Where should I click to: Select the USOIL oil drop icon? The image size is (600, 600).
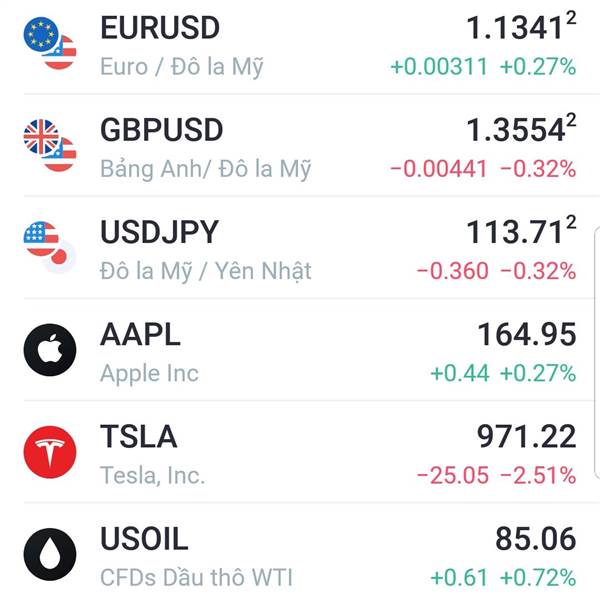tap(50, 554)
